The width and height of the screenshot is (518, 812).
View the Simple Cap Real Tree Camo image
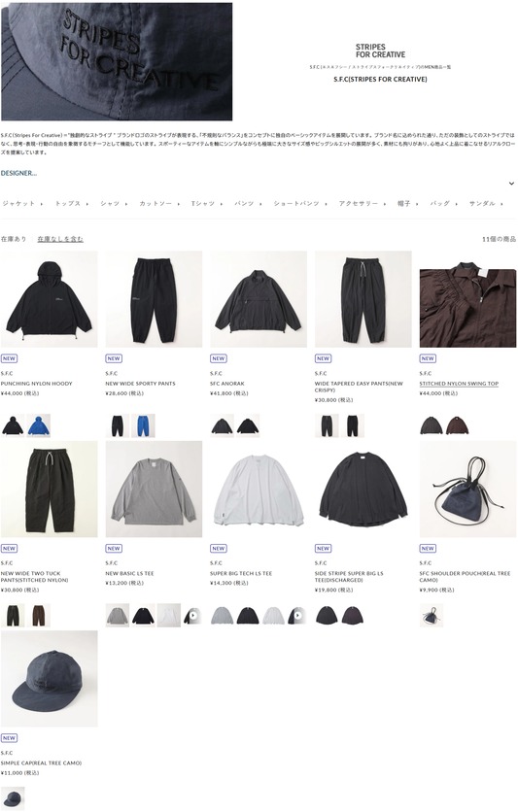(x=50, y=679)
